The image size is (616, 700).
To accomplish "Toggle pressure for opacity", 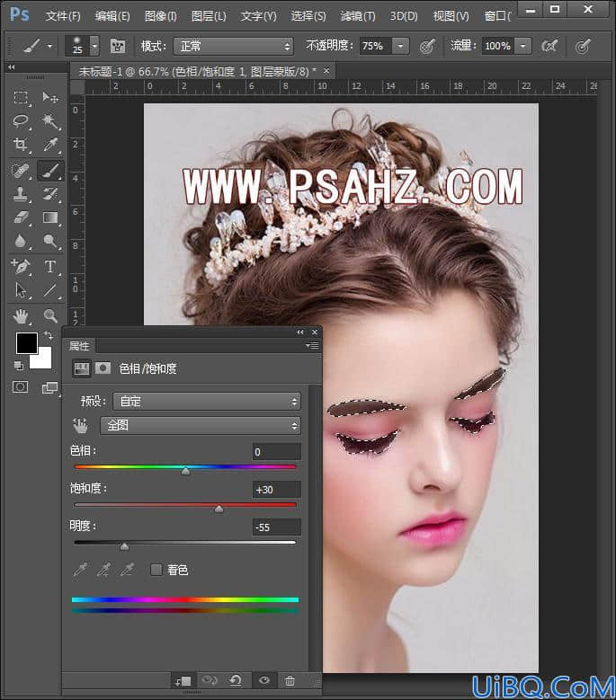I will click(x=427, y=46).
